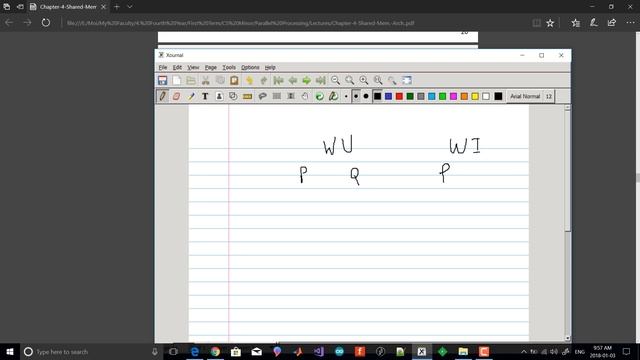Enable the Ruler tool
Screen dimensions: 640x360
247,96
